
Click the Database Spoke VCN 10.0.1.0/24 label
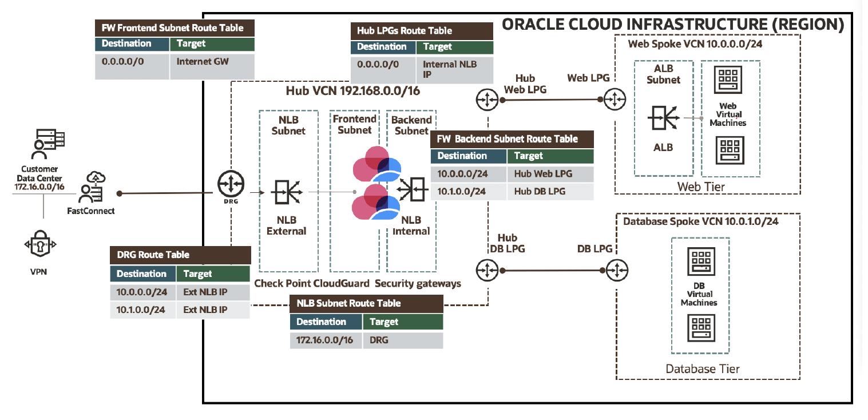click(701, 221)
